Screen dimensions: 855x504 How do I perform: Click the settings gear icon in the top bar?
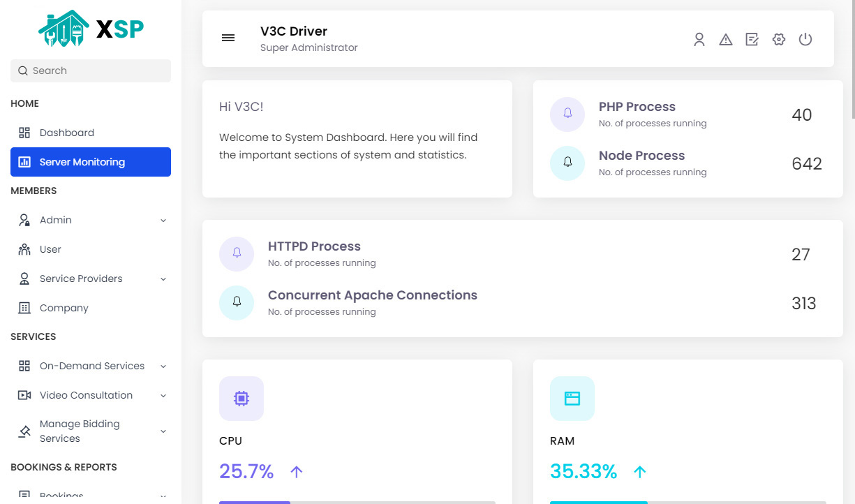click(778, 39)
